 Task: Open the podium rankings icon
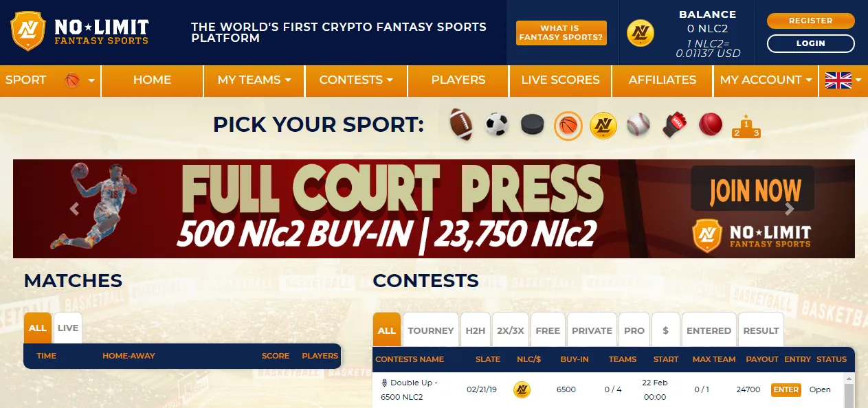tap(746, 126)
